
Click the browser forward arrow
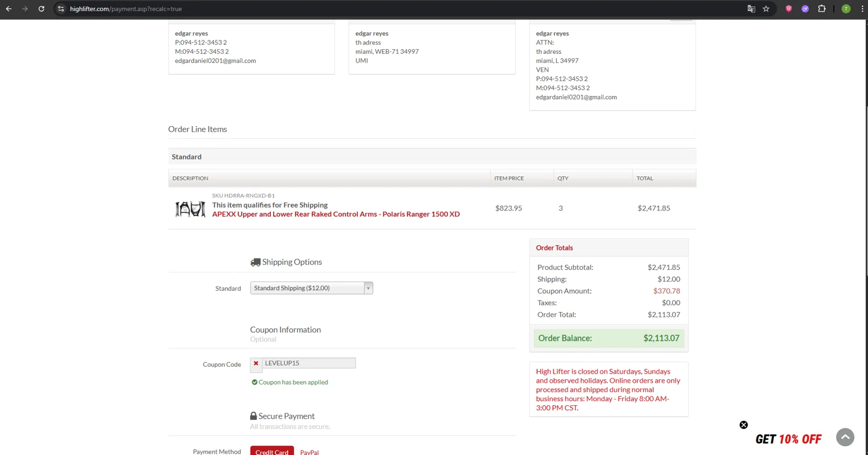[25, 9]
